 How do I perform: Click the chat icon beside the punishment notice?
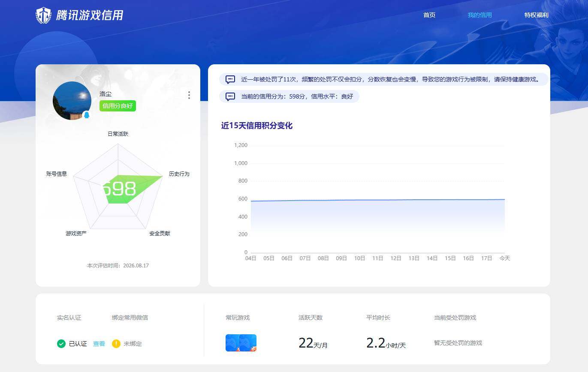230,80
